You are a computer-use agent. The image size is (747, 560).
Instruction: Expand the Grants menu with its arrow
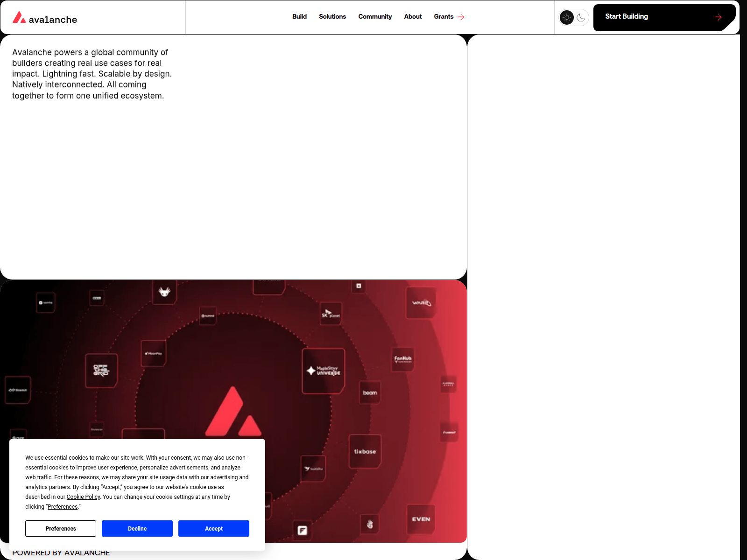coord(461,17)
